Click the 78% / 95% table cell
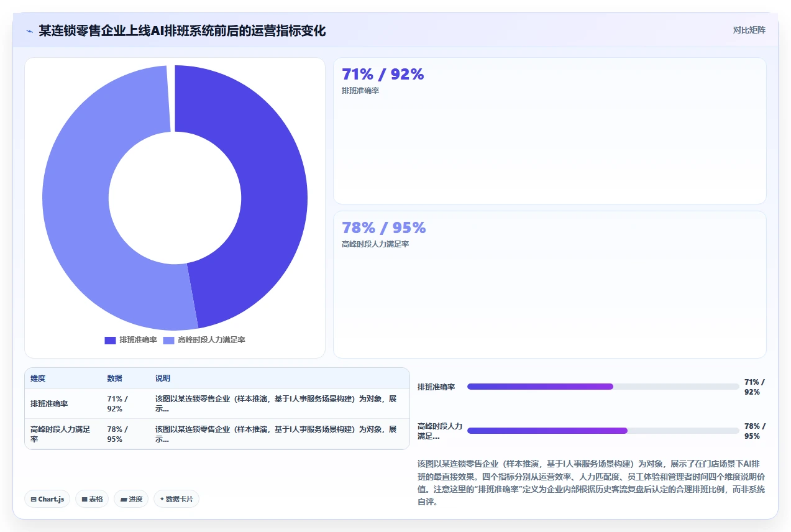 pyautogui.click(x=126, y=434)
